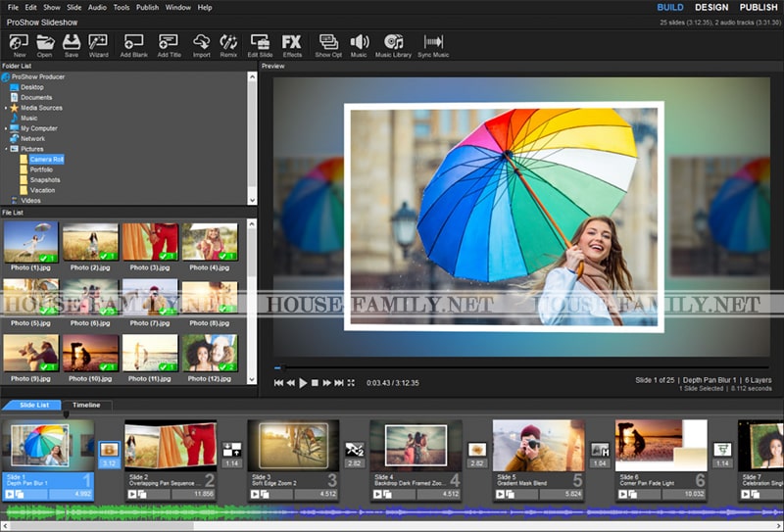Add a blank slide with Add Blank
784x532 pixels.
(x=133, y=45)
